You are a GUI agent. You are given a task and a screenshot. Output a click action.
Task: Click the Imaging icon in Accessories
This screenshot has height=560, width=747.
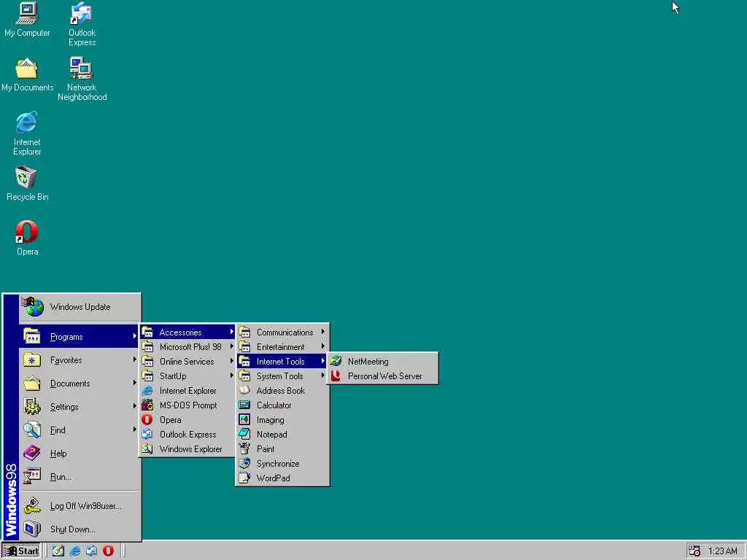click(x=244, y=419)
